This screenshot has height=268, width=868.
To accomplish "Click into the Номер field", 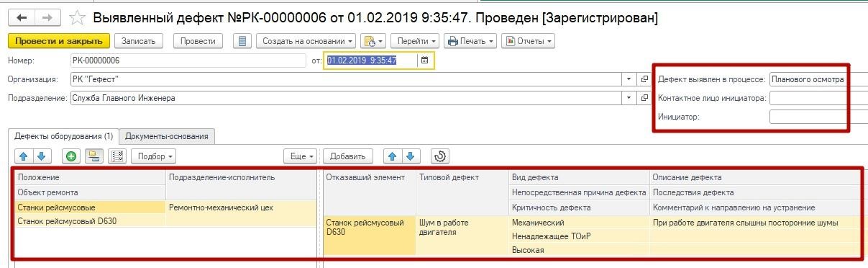I will tap(189, 61).
